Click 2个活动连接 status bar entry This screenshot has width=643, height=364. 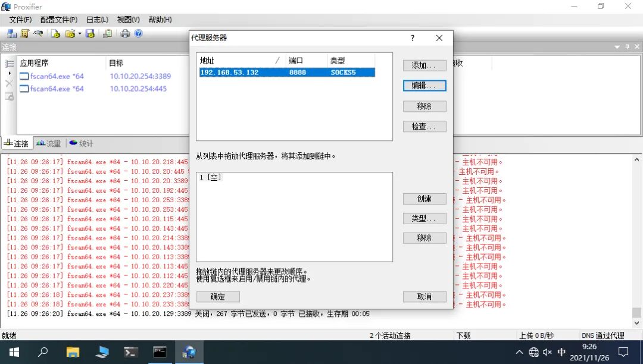390,335
